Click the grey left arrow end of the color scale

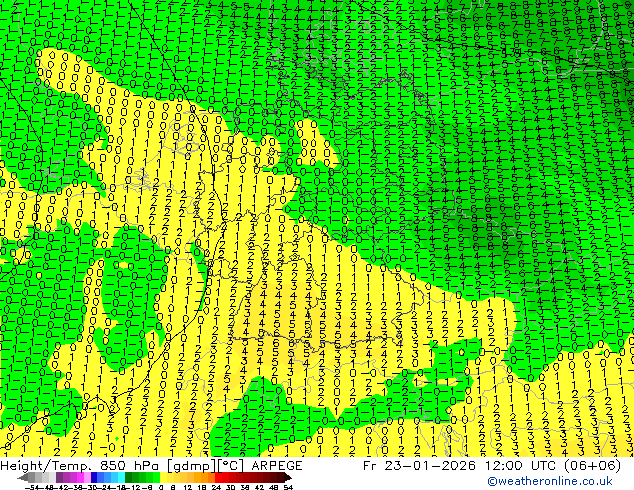click(x=23, y=477)
